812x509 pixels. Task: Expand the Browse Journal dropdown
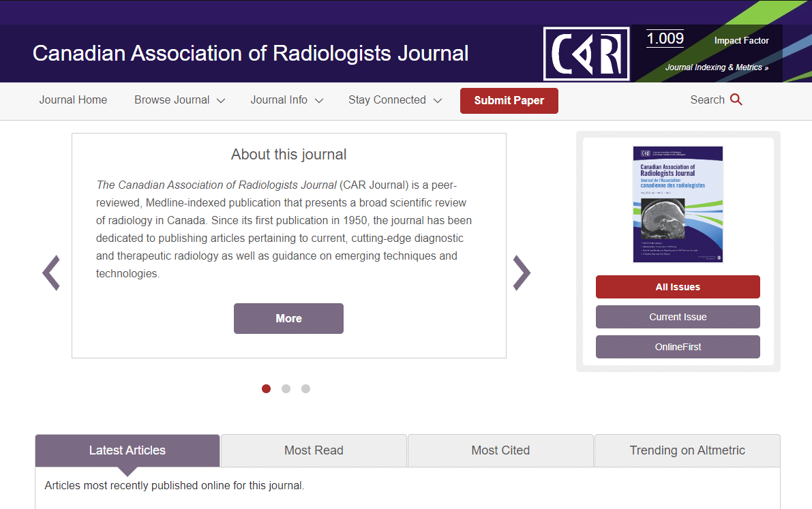tap(180, 100)
